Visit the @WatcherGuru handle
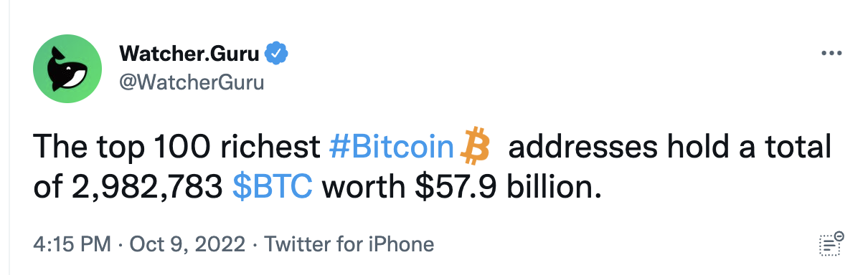Screen dimensions: 868x275 [192, 83]
